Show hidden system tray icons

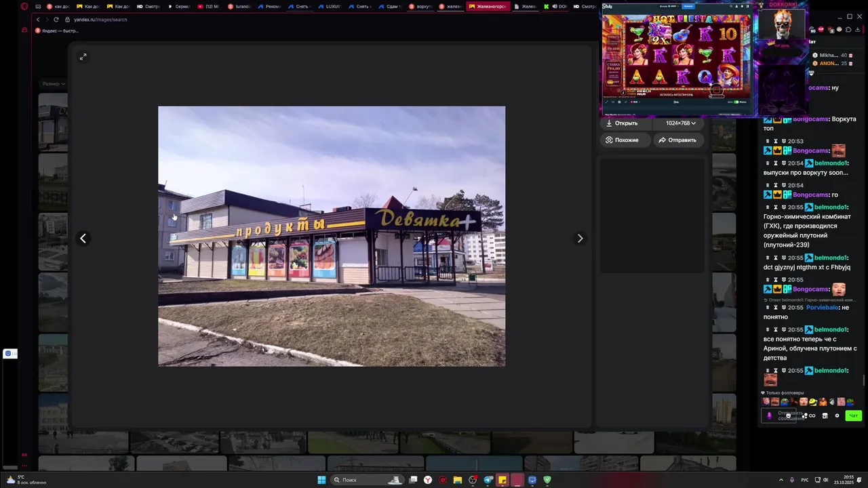coord(781,480)
